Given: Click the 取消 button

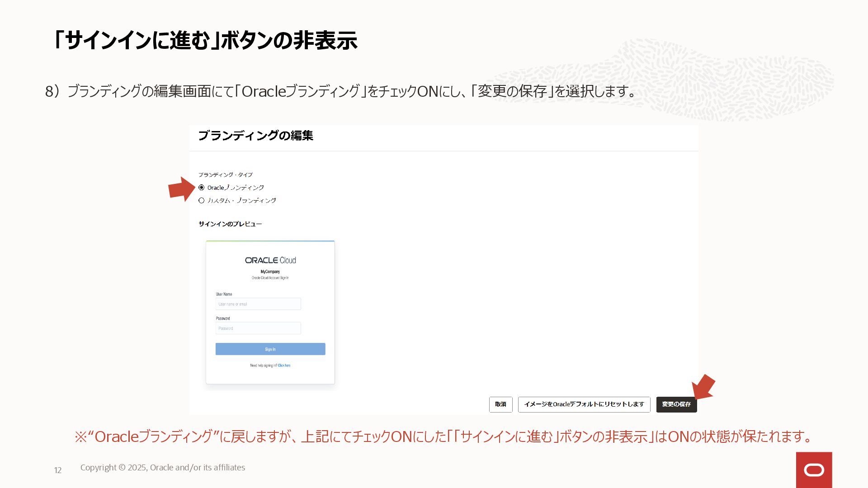Looking at the screenshot, I should [x=500, y=404].
